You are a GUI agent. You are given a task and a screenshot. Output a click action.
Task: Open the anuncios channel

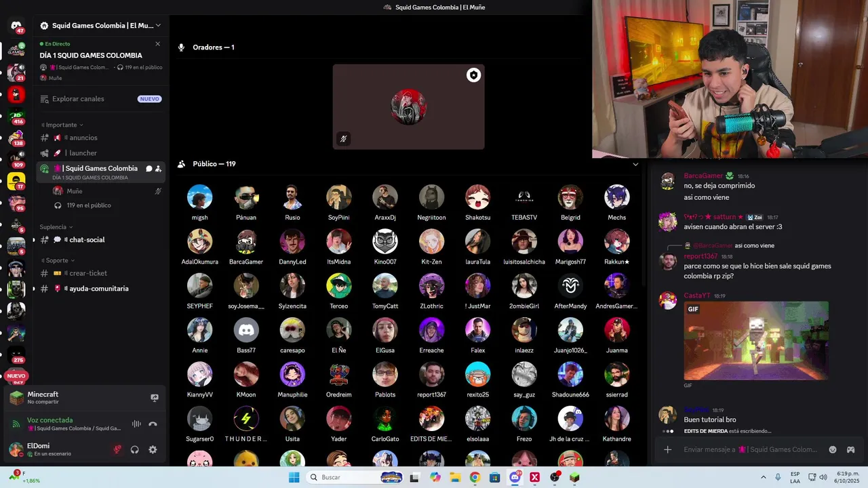100,138
